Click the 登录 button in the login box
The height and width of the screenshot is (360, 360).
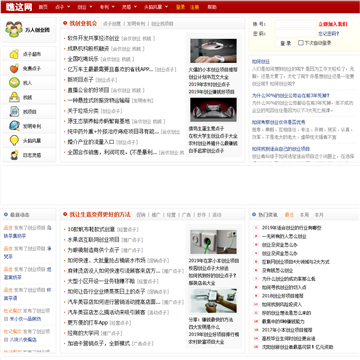click(x=286, y=43)
